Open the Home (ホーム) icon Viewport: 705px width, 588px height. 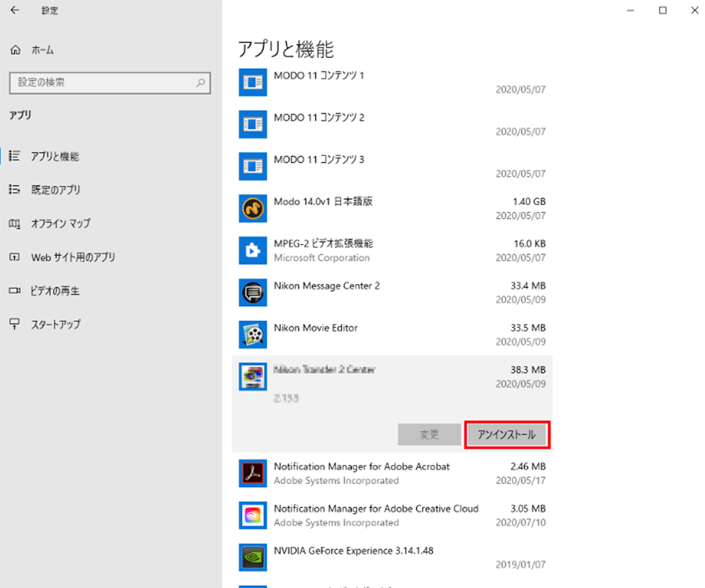point(16,50)
